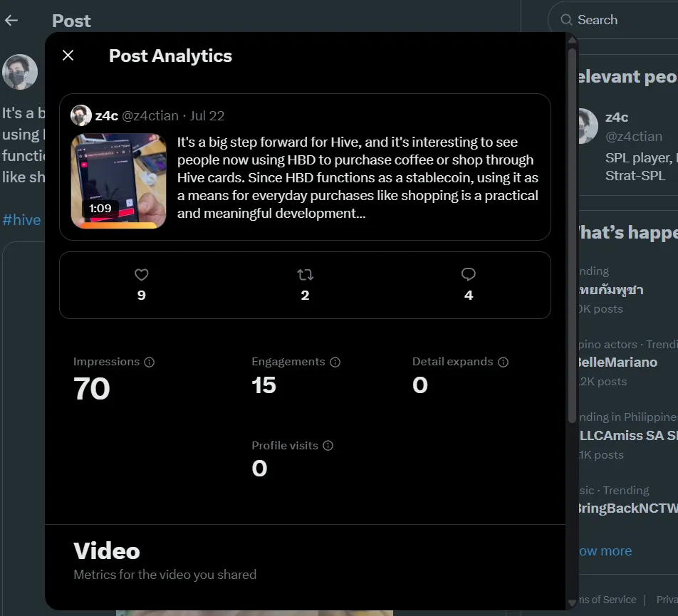Click the reply bubble icon
678x616 pixels.
click(x=469, y=274)
